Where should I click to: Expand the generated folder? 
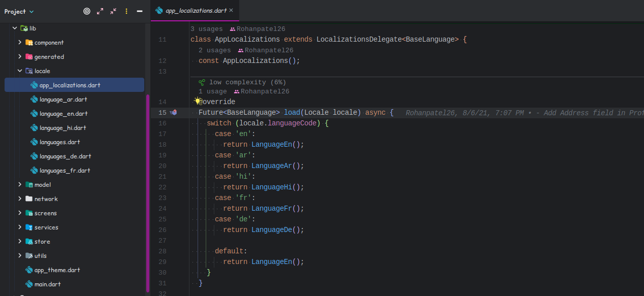pyautogui.click(x=20, y=57)
